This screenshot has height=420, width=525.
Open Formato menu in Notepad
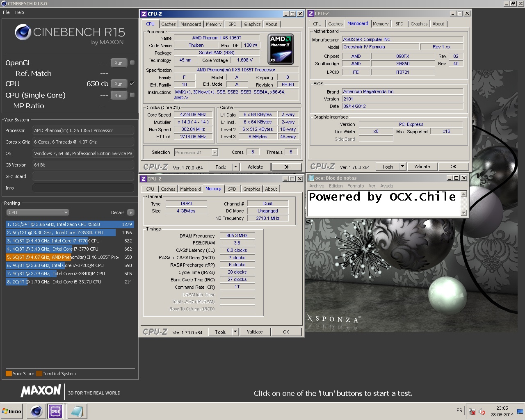pyautogui.click(x=356, y=186)
